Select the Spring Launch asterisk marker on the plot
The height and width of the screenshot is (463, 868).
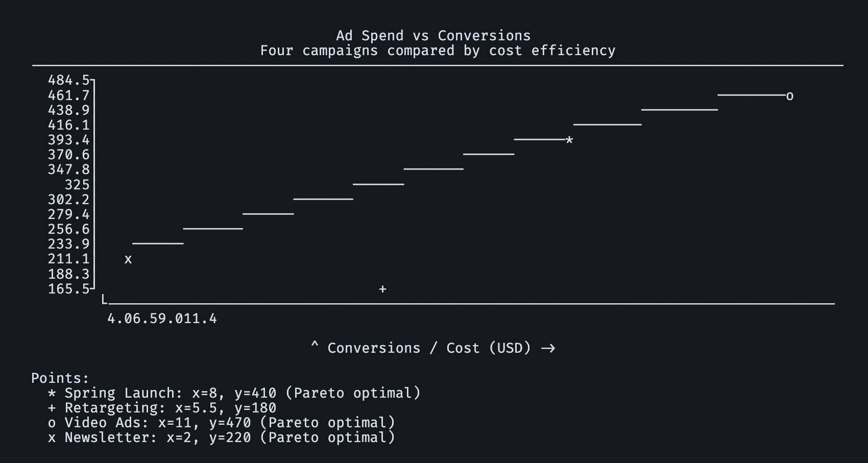[x=569, y=140]
